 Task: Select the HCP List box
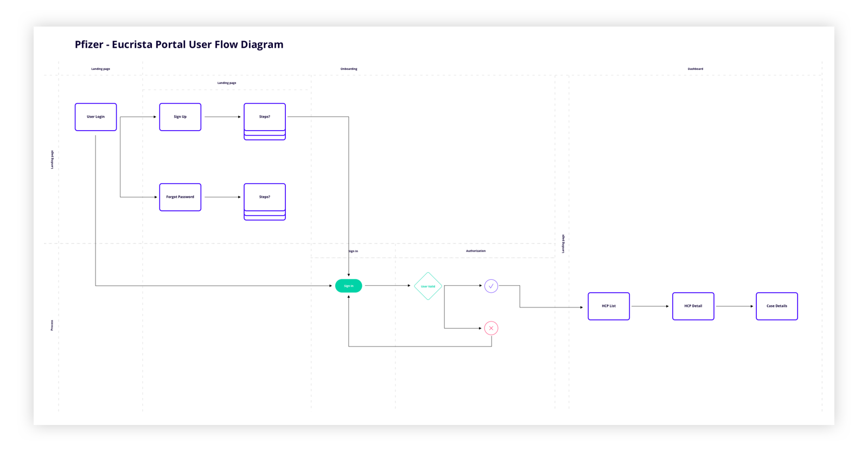coord(609,306)
